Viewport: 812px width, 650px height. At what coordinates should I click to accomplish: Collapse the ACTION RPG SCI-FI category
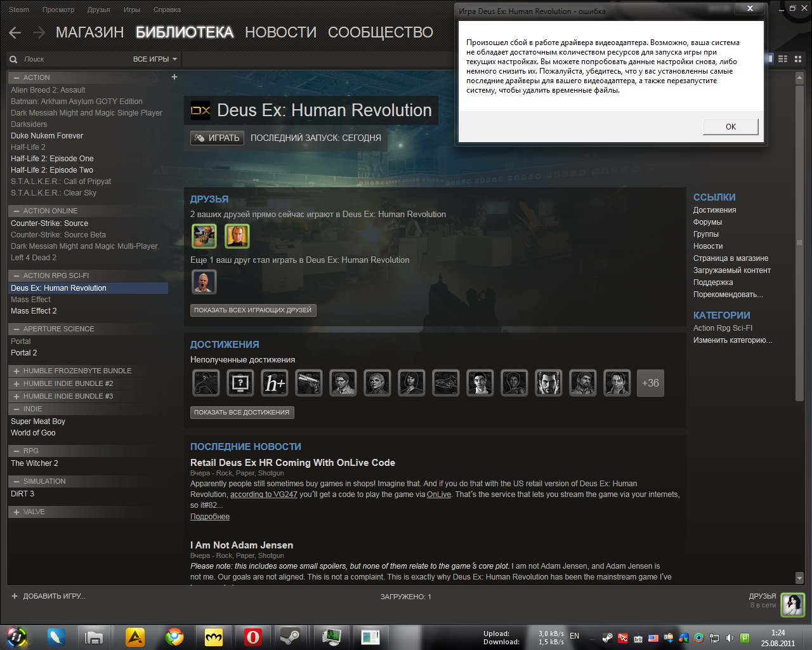(16, 275)
